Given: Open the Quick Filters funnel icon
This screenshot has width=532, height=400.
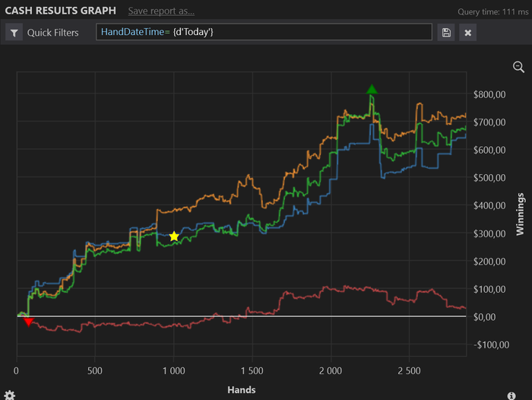Looking at the screenshot, I should point(14,33).
